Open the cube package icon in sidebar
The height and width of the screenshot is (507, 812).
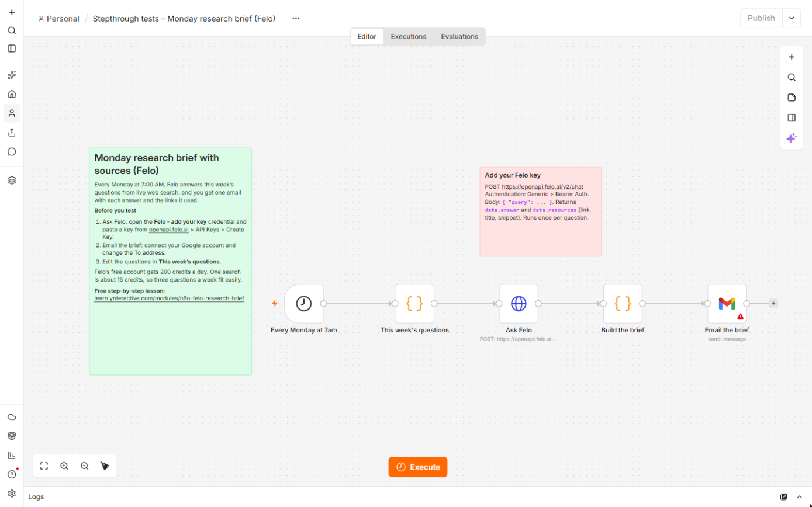coord(12,436)
